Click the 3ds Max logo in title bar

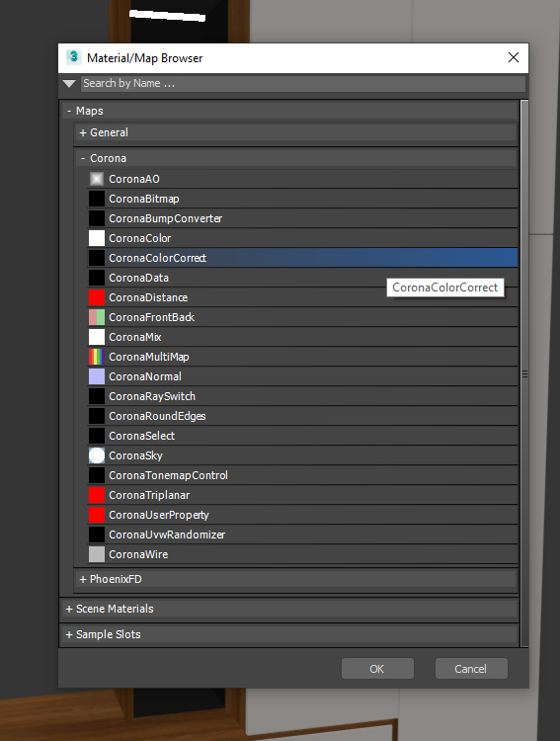(73, 57)
